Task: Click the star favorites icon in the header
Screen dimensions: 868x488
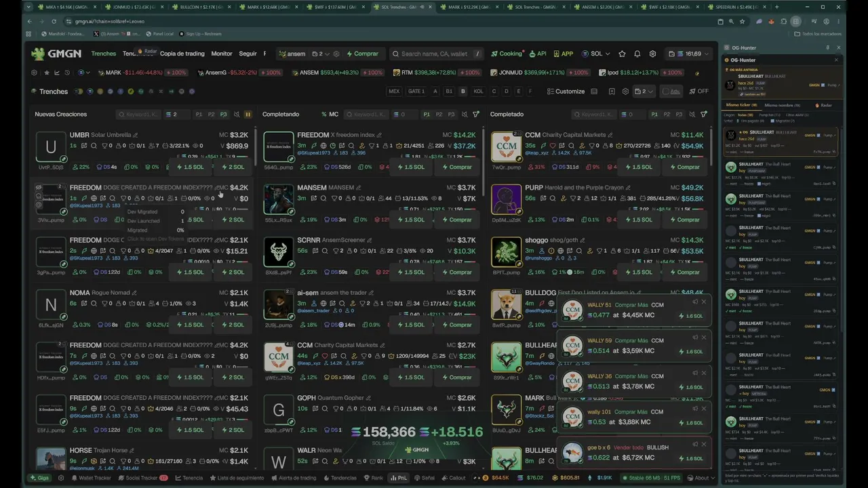Action: click(x=623, y=54)
